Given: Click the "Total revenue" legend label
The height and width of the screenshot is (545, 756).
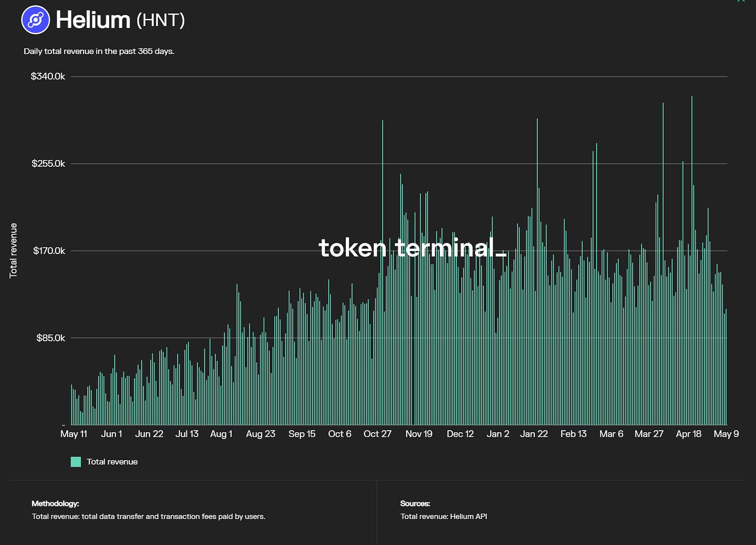Looking at the screenshot, I should click(x=112, y=462).
